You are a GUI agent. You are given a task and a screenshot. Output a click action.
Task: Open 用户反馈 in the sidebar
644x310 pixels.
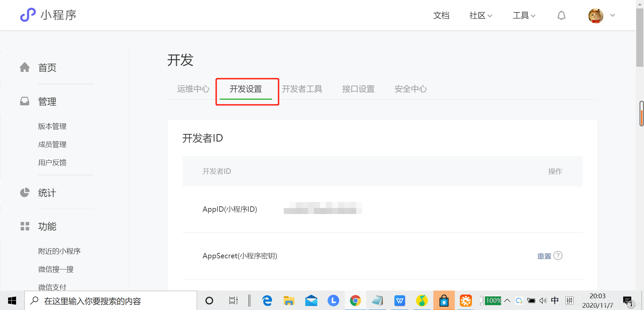pos(52,162)
